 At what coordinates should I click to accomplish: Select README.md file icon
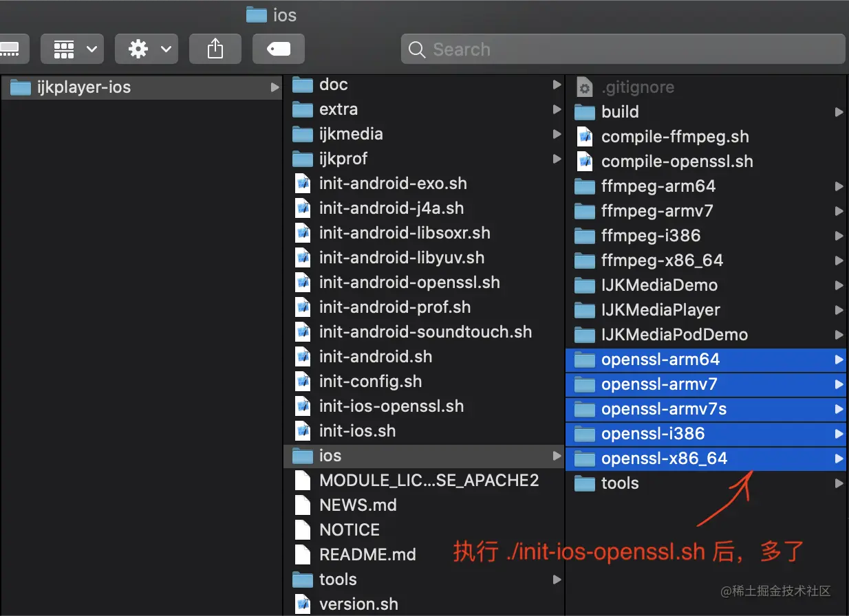303,555
